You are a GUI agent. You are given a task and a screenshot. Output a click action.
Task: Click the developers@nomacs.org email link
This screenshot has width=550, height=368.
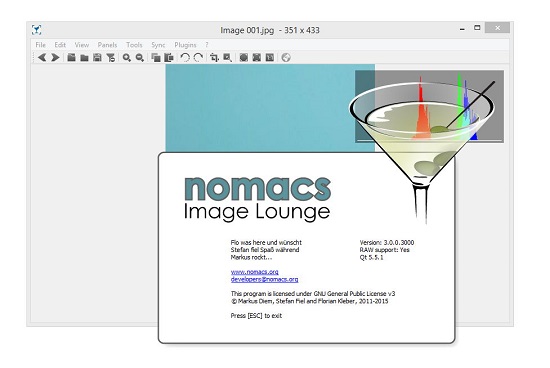264,279
